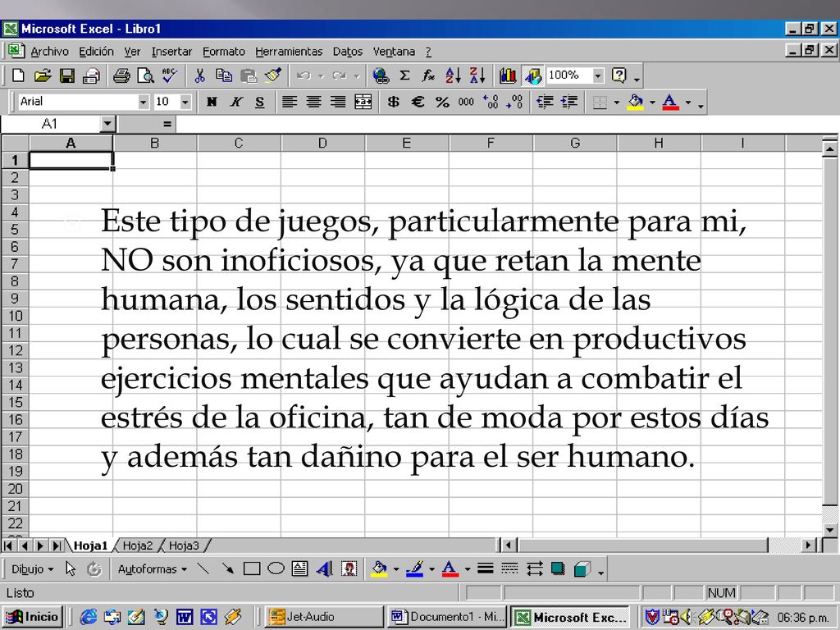Open the Insertar menu
This screenshot has height=630, width=840.
click(171, 52)
